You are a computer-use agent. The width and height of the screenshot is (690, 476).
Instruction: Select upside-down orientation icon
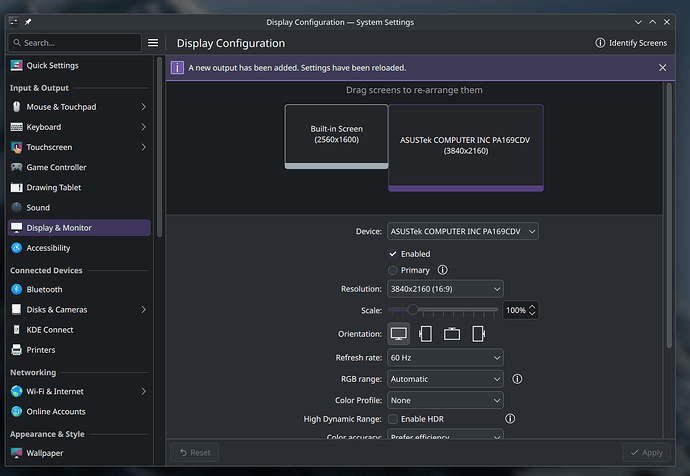(x=451, y=334)
